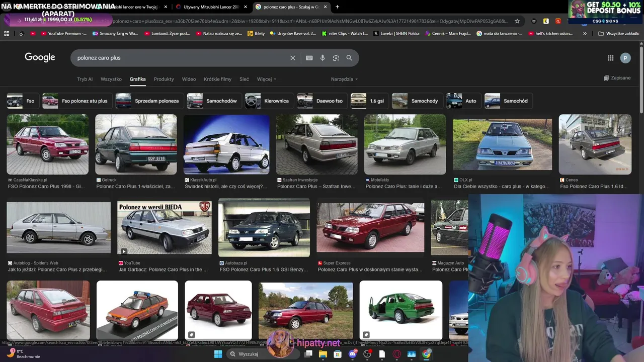Open Microsoft Store from the taskbar
The image size is (644, 362).
tap(338, 354)
